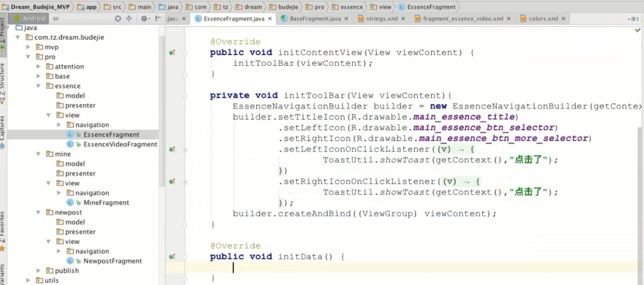Click the green inspection checkmark indicator
The width and height of the screenshot is (644, 285).
point(638,30)
